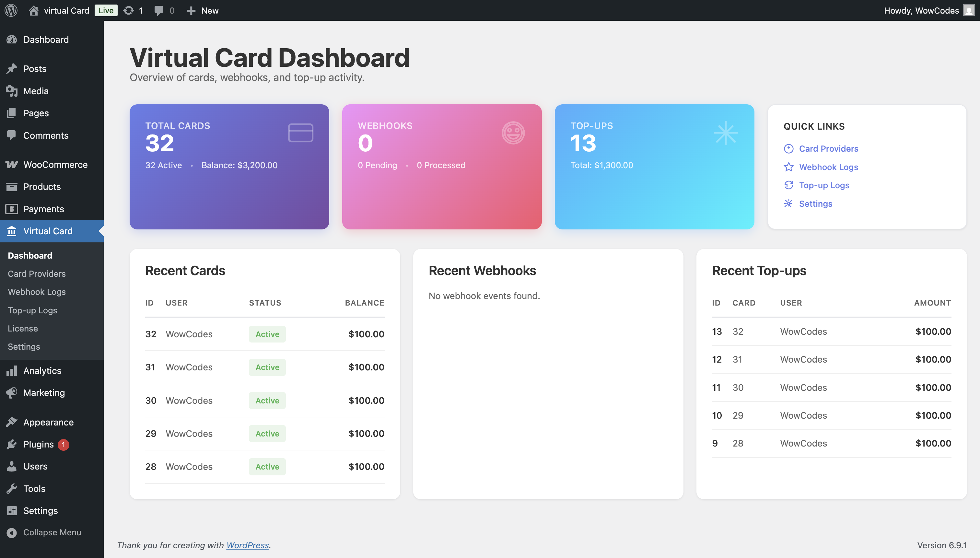This screenshot has height=558, width=980.
Task: Click the user avatar in the top-right corner
Action: tap(969, 10)
